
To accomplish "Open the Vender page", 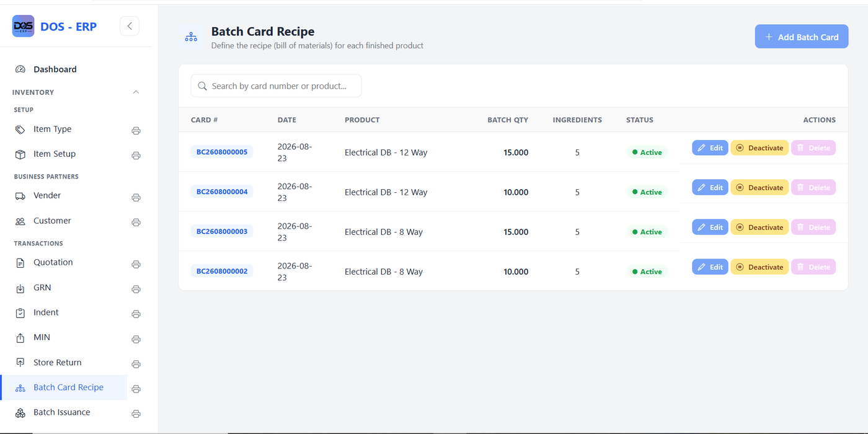I will pyautogui.click(x=47, y=195).
